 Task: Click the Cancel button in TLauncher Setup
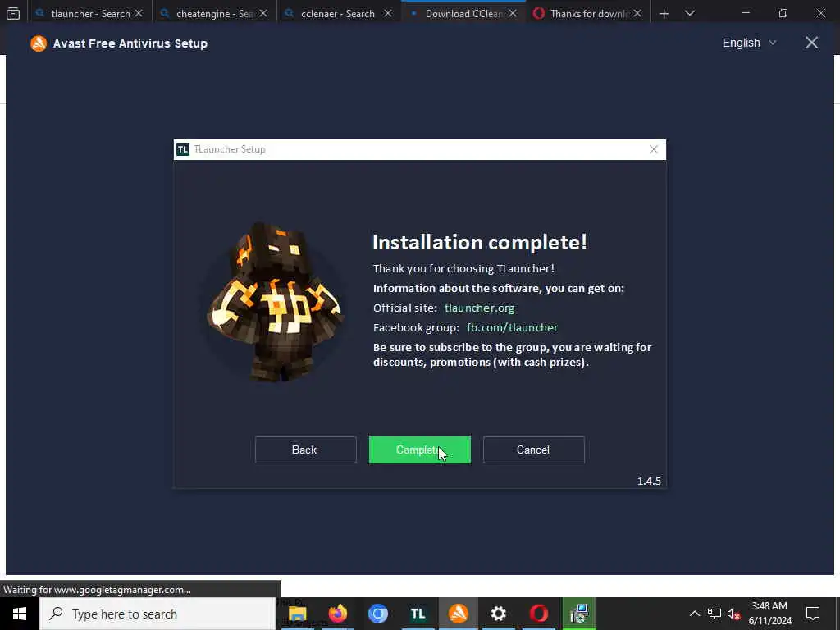[533, 450]
